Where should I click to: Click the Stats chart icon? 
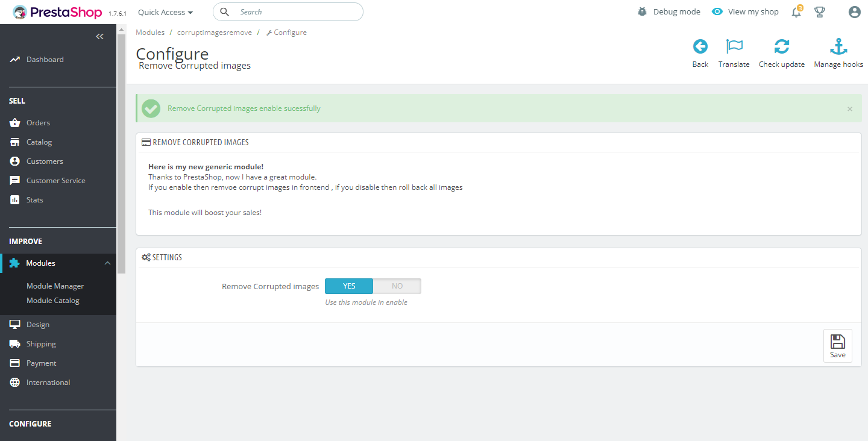[15, 200]
